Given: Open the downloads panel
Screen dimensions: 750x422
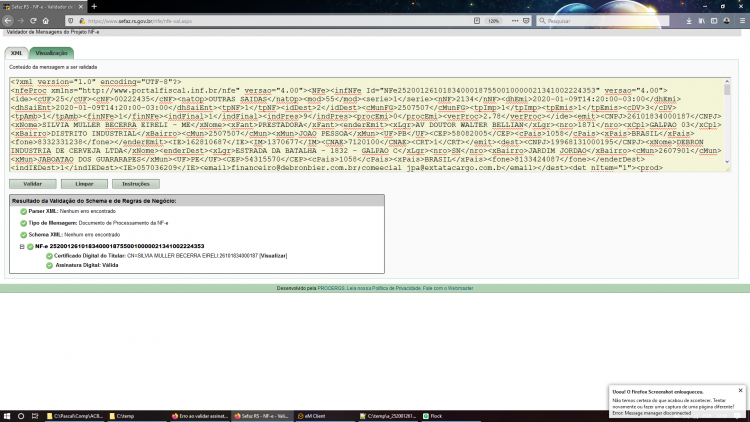Looking at the screenshot, I should point(689,21).
